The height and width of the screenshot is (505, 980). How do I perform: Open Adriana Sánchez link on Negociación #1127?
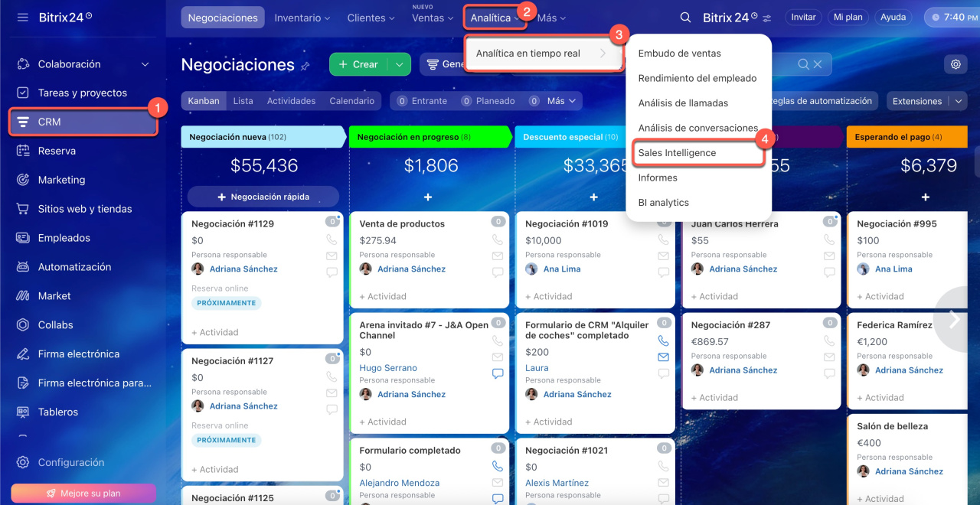243,406
